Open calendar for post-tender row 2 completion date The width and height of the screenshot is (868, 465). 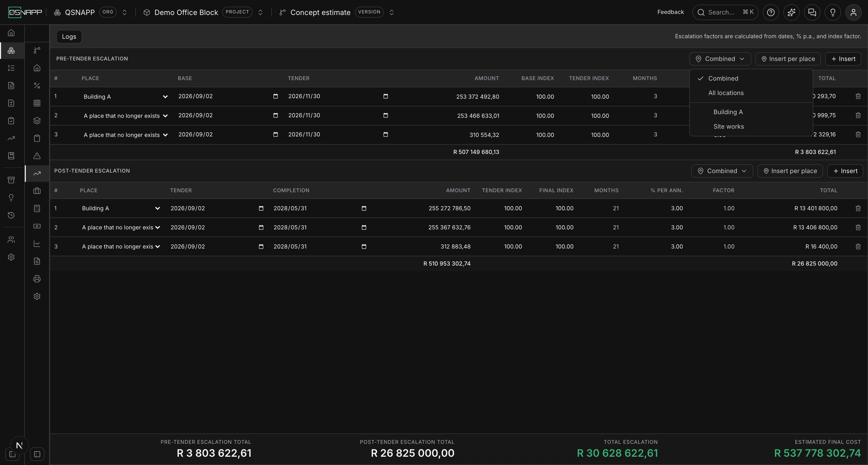tap(363, 227)
